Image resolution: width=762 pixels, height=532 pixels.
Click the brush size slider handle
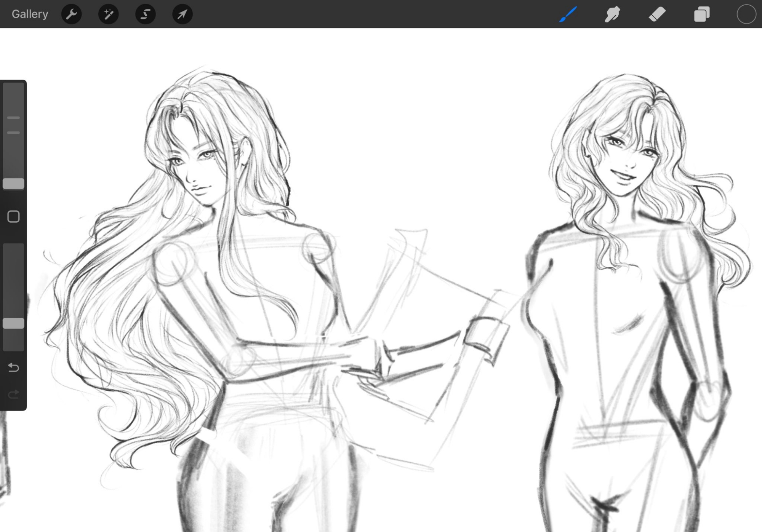pyautogui.click(x=13, y=184)
